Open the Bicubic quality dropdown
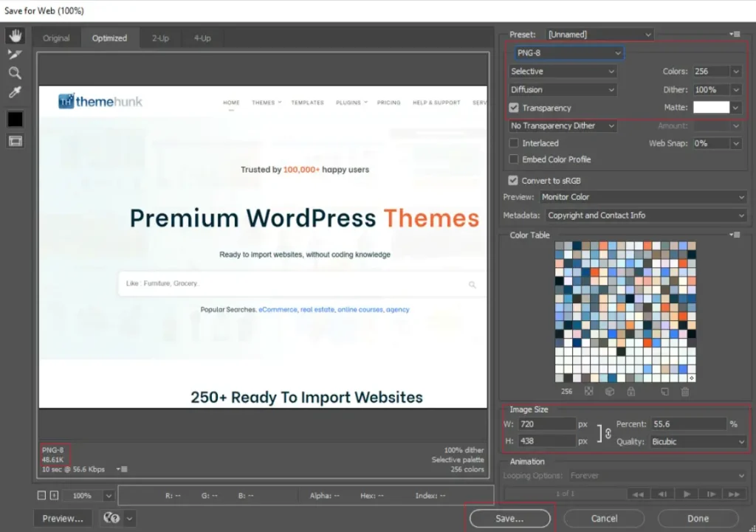 point(698,442)
